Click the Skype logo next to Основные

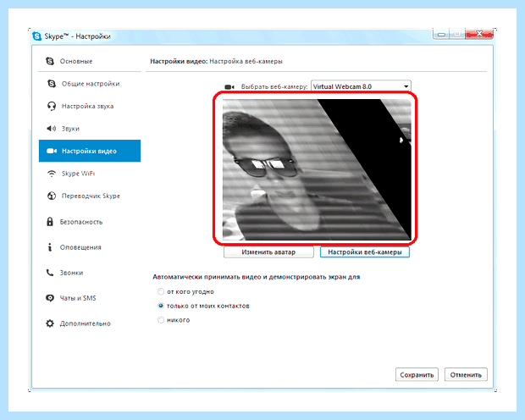50,61
